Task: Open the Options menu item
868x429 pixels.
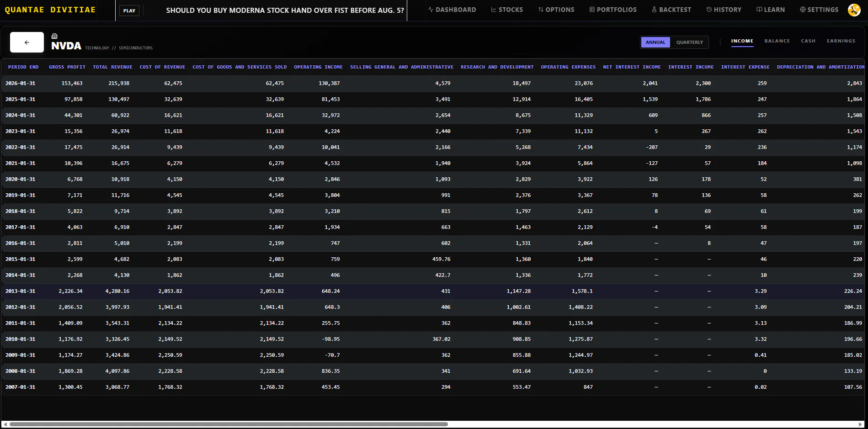Action: click(556, 10)
